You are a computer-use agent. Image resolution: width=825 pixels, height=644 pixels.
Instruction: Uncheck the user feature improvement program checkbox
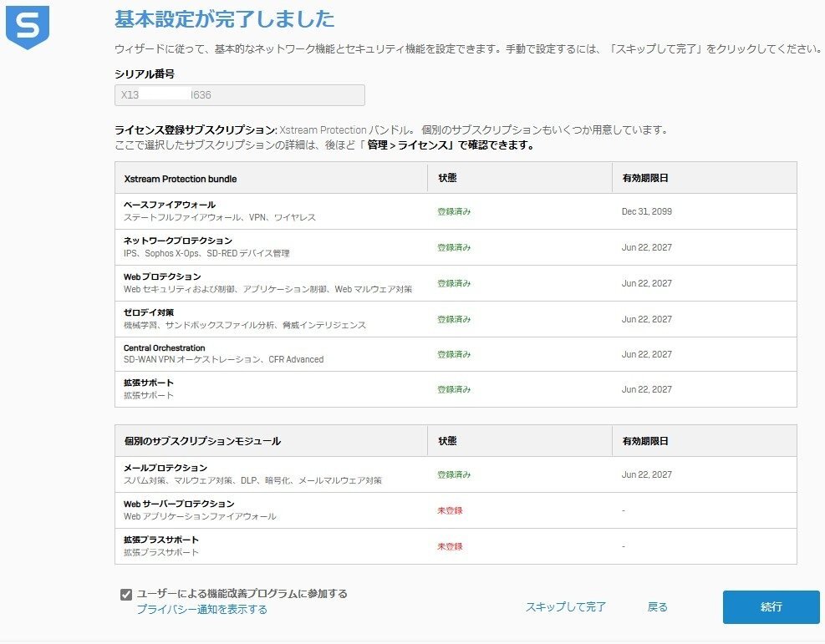tap(125, 595)
